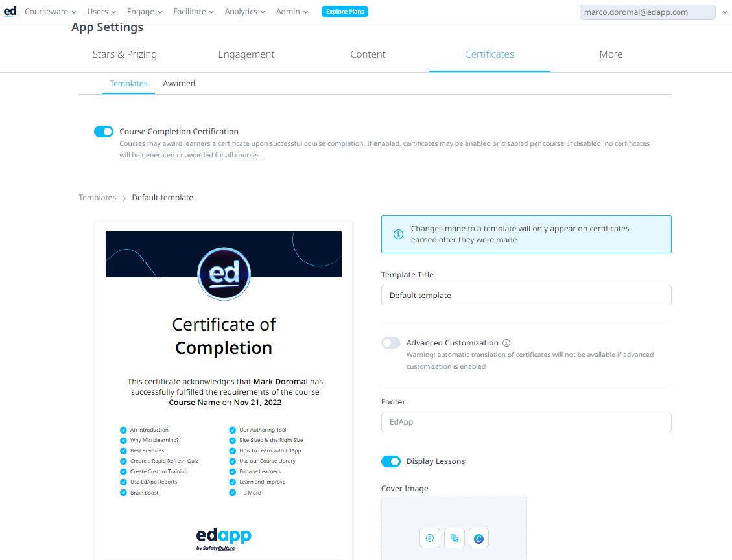Click the Footer text field

[x=526, y=422]
